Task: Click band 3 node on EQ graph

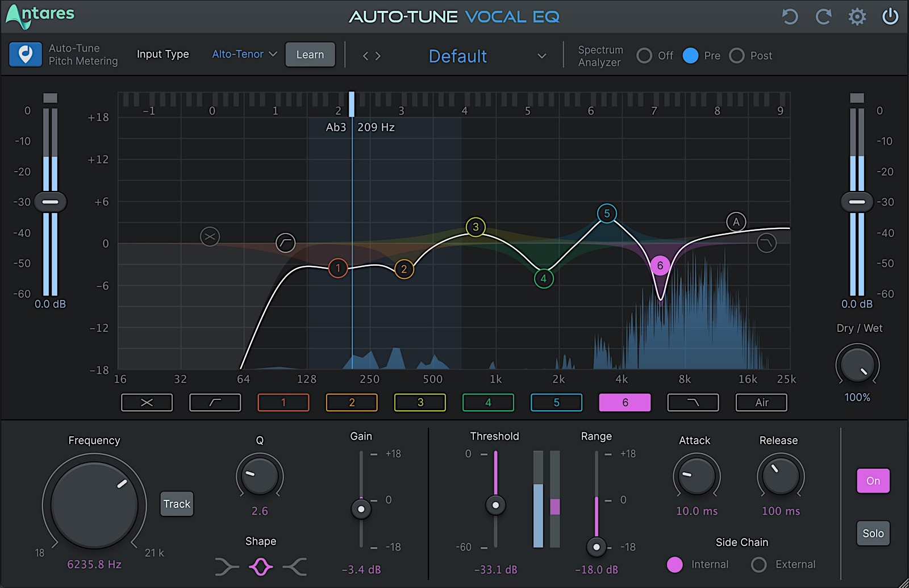Action: 476,227
